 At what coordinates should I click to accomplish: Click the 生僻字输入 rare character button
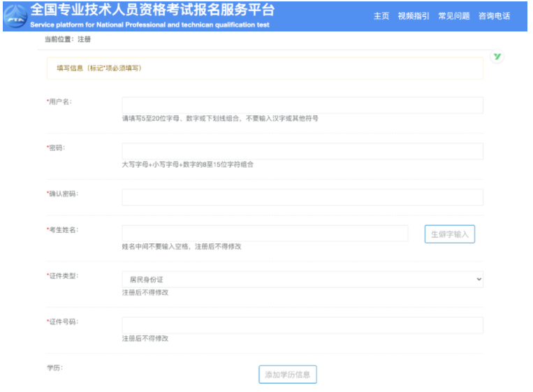[x=450, y=234]
